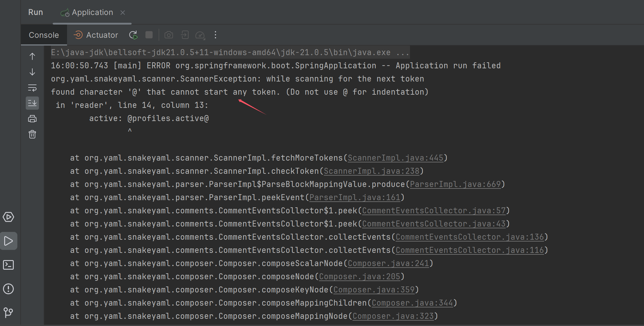Open the CommentEventsCollector.java:116 link
Viewport: 644px width, 326px height.
pos(470,250)
